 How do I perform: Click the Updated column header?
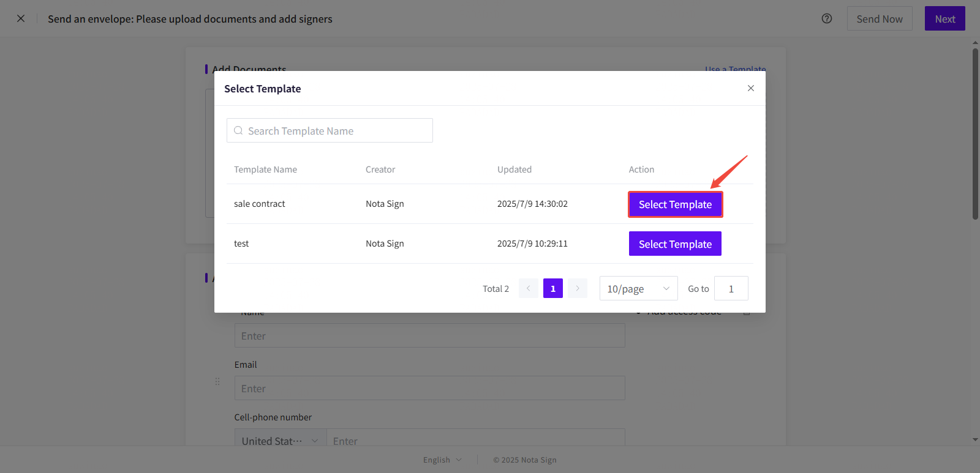click(x=514, y=169)
